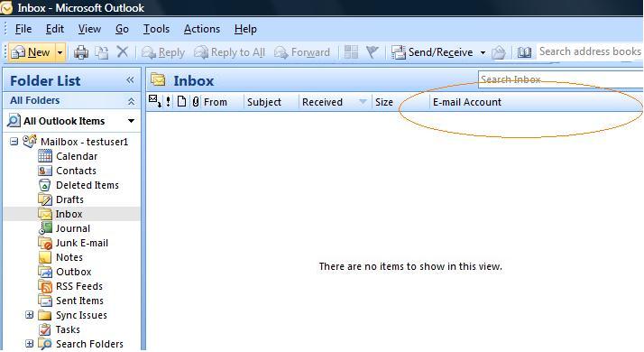Click the Forward button
The image size is (644, 352).
302,52
